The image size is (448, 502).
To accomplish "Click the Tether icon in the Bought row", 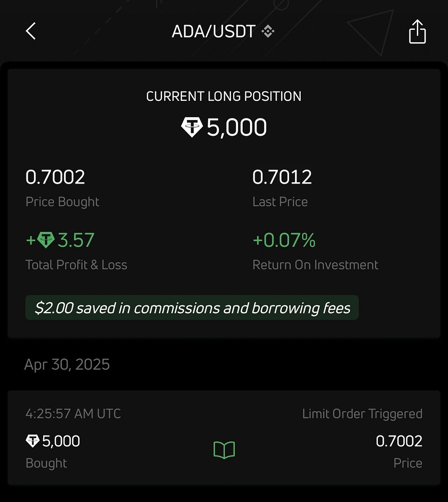I will (33, 441).
